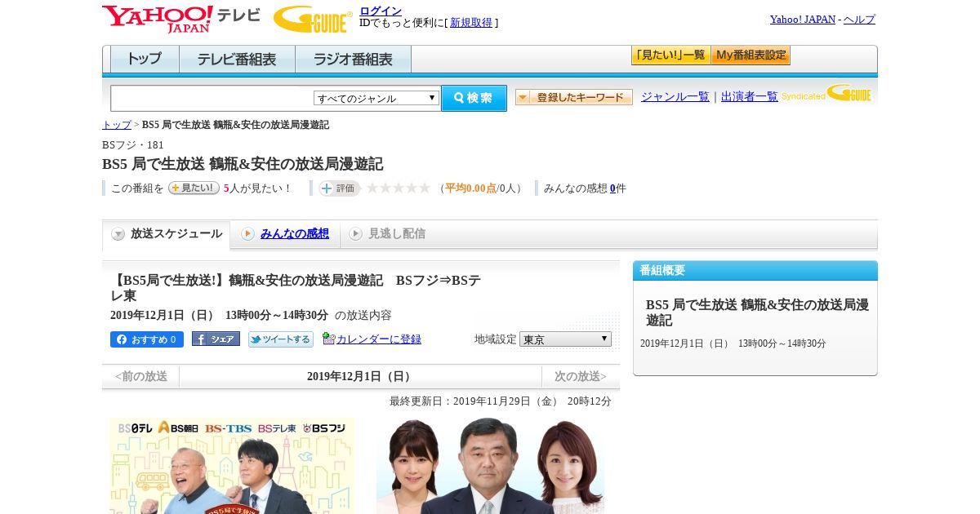This screenshot has height=514, width=980.
Task: Focus the program search input field
Action: 212,98
